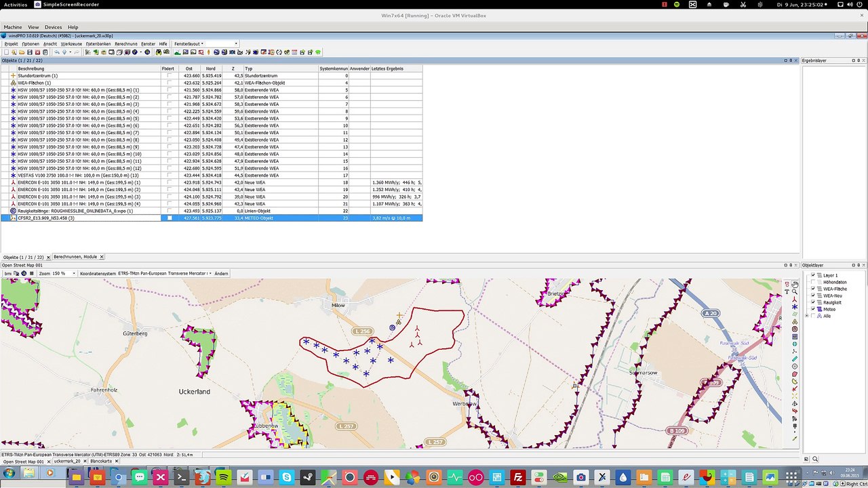Screen dimensions: 868x488
Task: Select the HSW 1000/57 row (12)
Action: point(212,168)
